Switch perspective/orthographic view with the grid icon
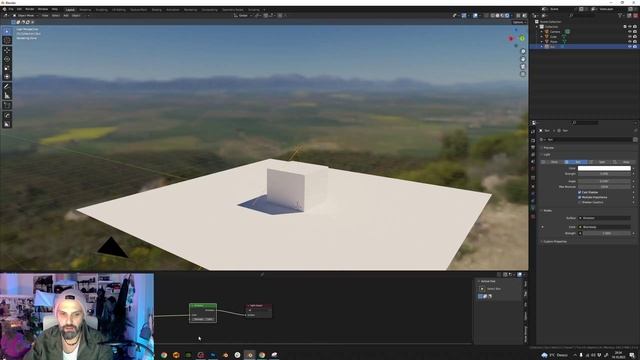The image size is (640, 360). click(523, 74)
